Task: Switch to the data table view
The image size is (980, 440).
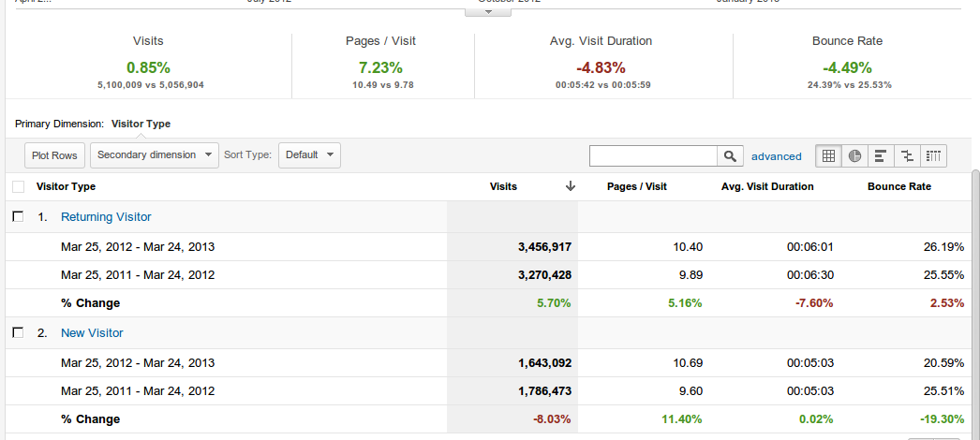Action: coord(829,156)
